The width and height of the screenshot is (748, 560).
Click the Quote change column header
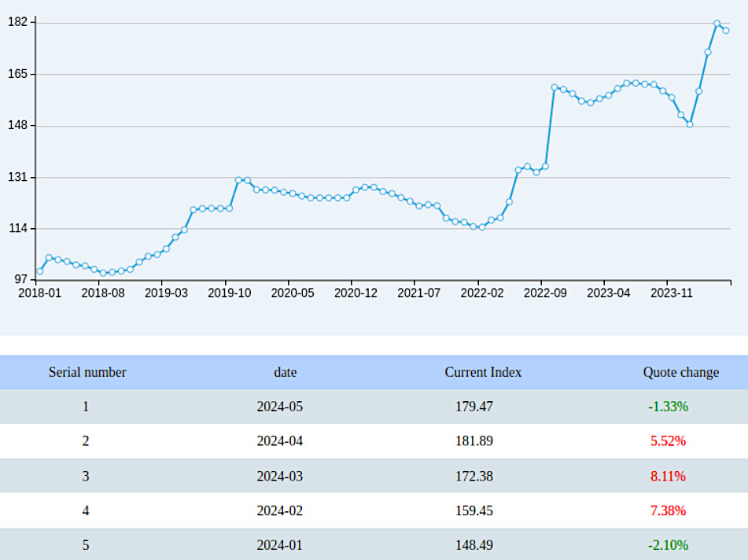coord(680,372)
